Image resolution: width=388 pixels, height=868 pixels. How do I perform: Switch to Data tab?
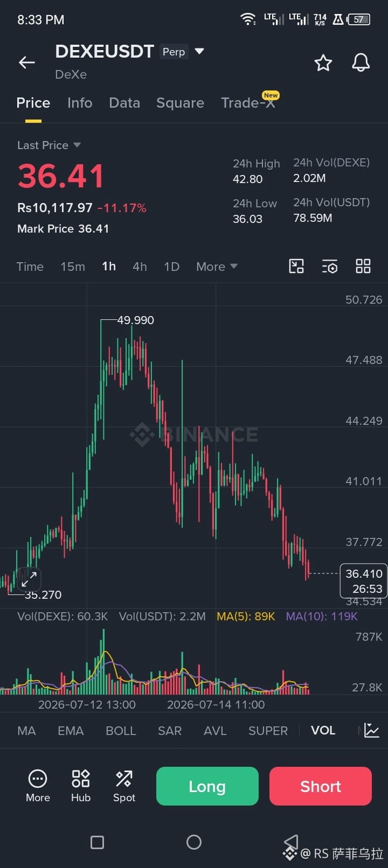click(124, 103)
